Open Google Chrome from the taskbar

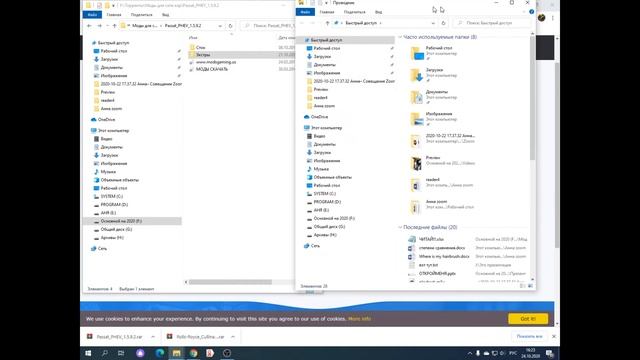193,353
